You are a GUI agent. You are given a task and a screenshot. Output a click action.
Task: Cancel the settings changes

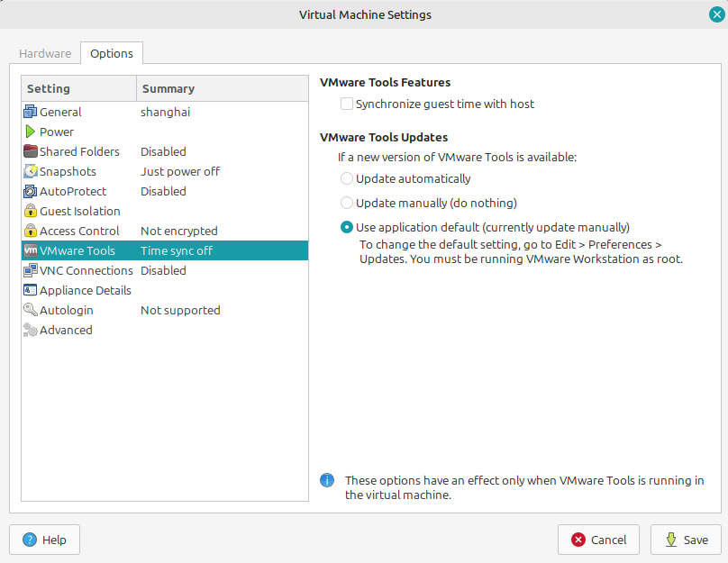pyautogui.click(x=598, y=540)
